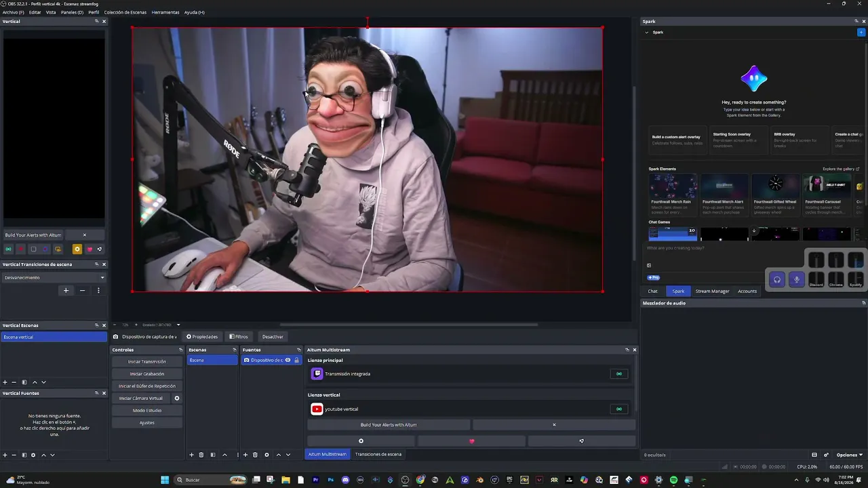
Task: Toggle Iniciar Cámara Virtual
Action: (x=141, y=399)
